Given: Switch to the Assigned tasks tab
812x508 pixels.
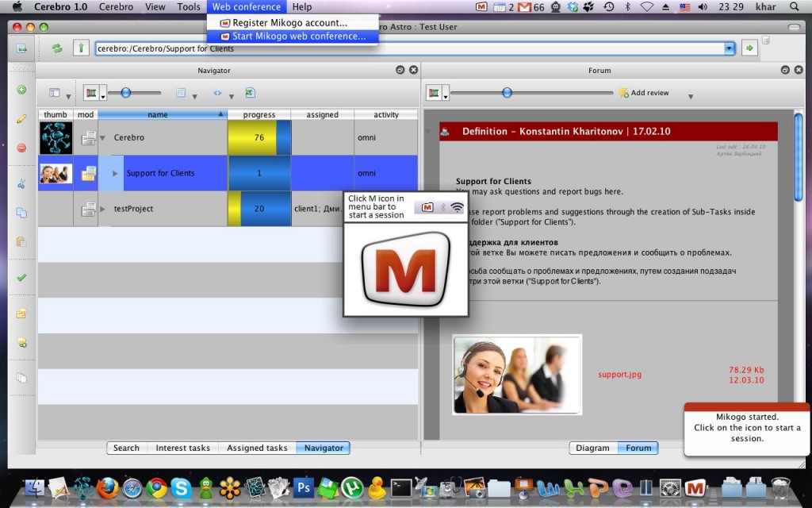Looking at the screenshot, I should pos(257,448).
